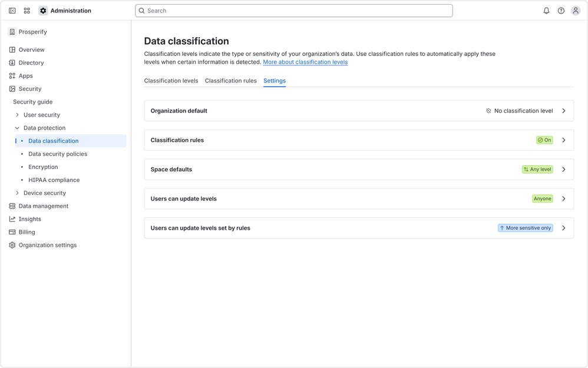Open Users can update levels chevron

[564, 198]
